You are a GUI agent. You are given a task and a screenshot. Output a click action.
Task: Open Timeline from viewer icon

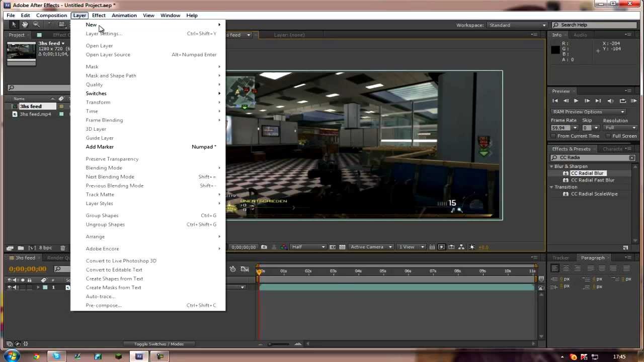[451, 247]
